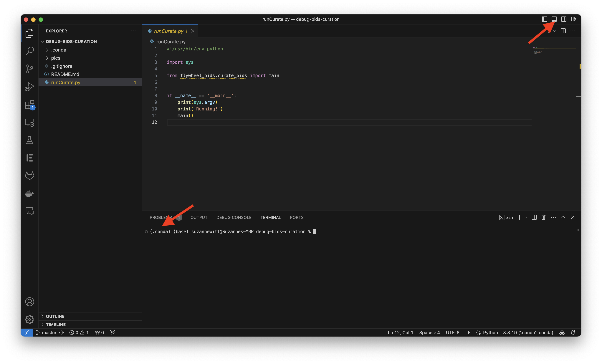Image resolution: width=602 pixels, height=364 pixels.
Task: Click the master branch status item
Action: 46,332
